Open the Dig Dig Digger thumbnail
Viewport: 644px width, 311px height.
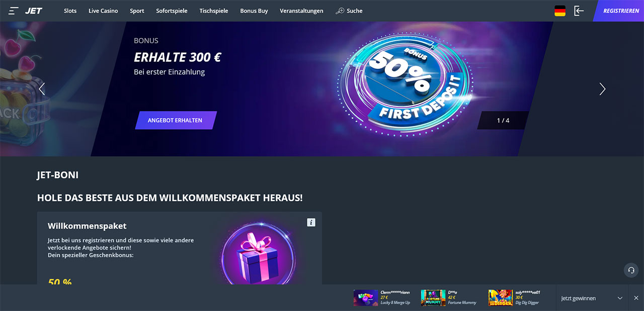[x=501, y=298]
